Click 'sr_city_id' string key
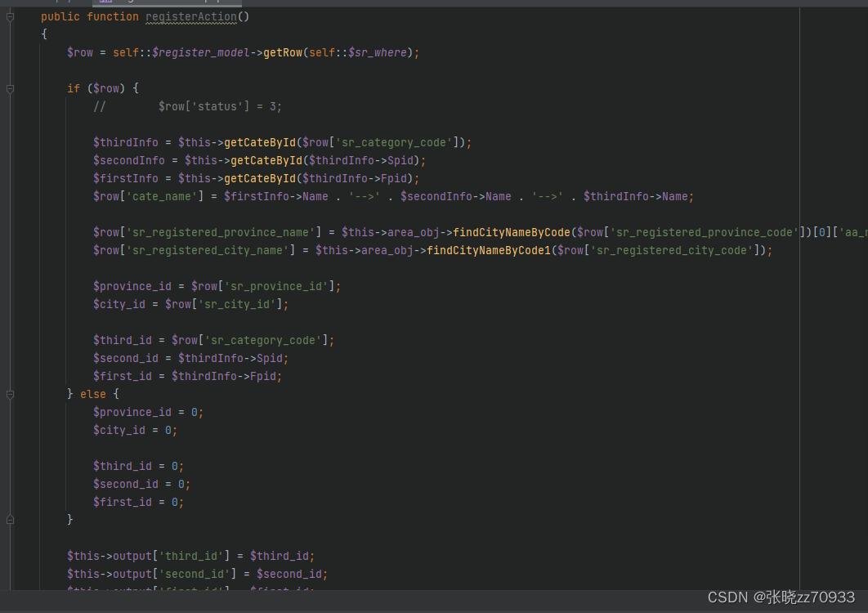 (237, 304)
